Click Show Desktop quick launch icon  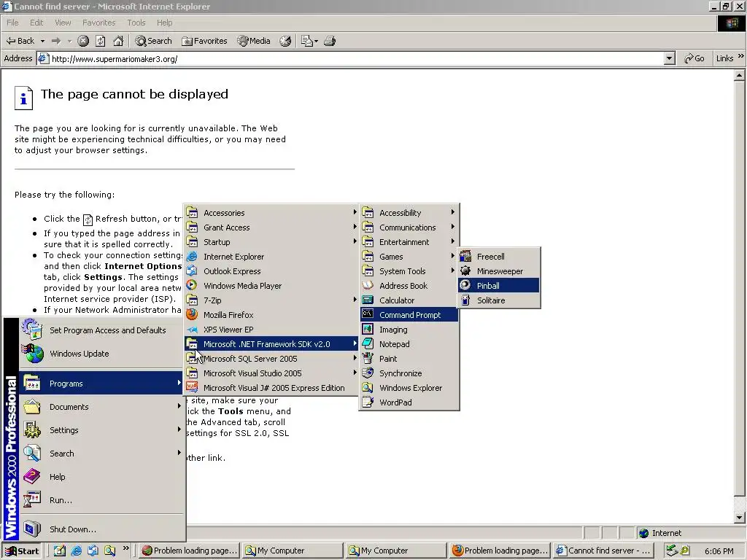(60, 551)
